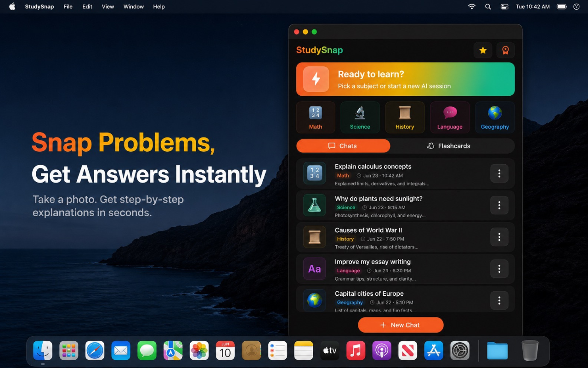Switch to the Chats tab
588x368 pixels.
(343, 146)
